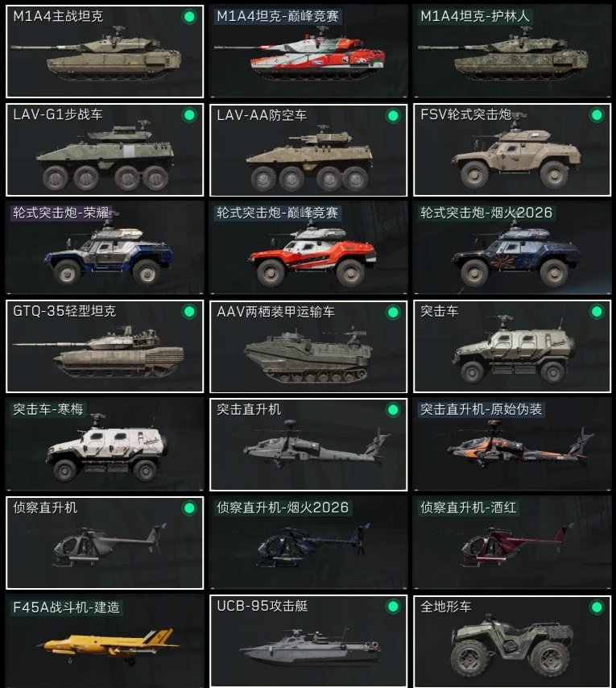Select the 轮式突击炮-巅峰竞赛 skin
The image size is (616, 688).
308,248
